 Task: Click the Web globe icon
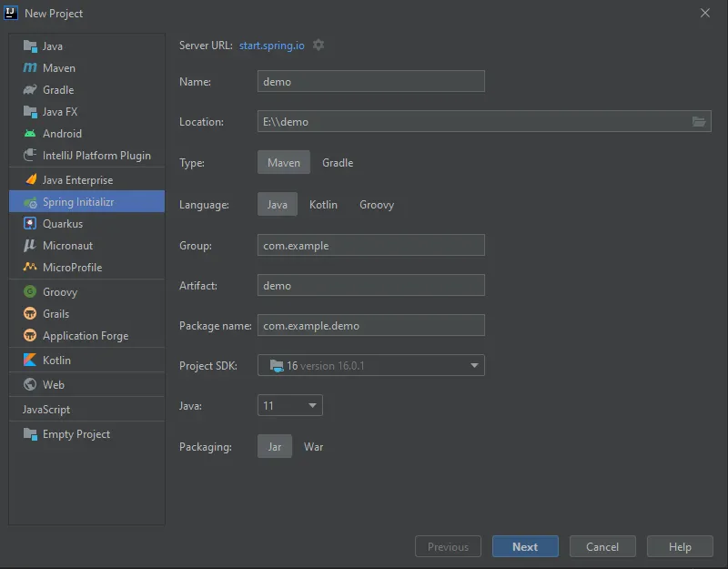30,384
